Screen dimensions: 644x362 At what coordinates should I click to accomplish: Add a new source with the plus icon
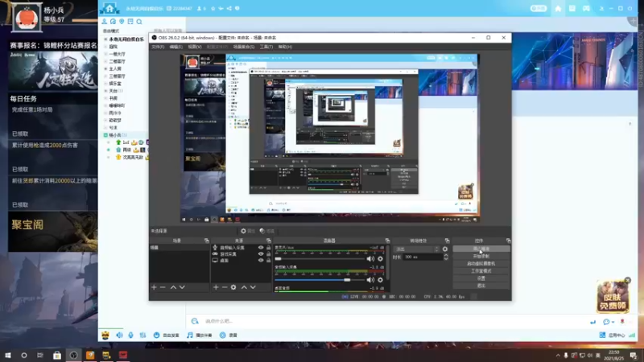216,287
